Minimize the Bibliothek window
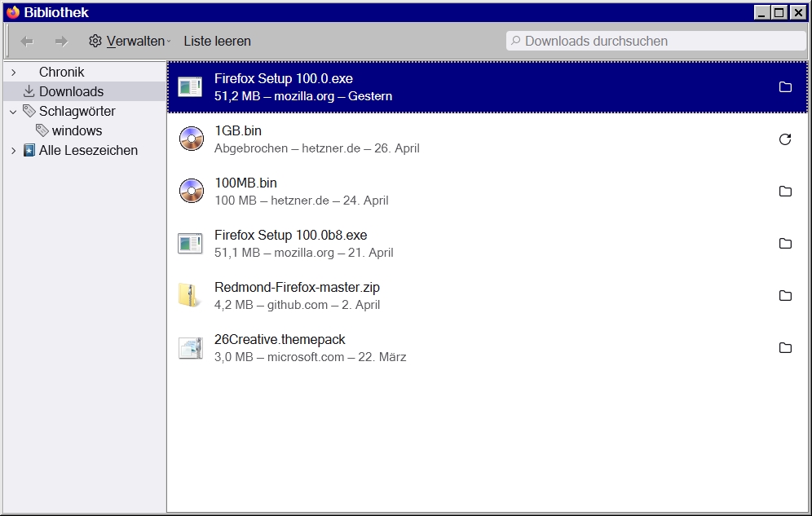Viewport: 812px width, 516px height. tap(761, 12)
